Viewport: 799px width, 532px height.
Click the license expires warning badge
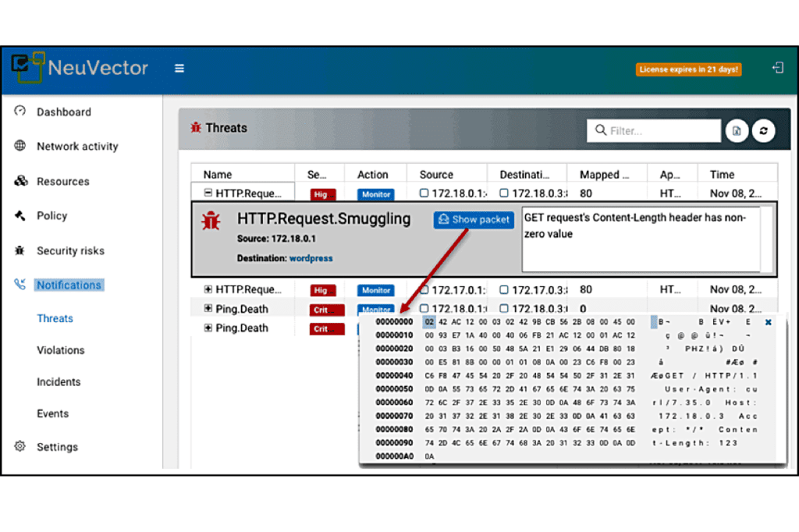point(688,69)
